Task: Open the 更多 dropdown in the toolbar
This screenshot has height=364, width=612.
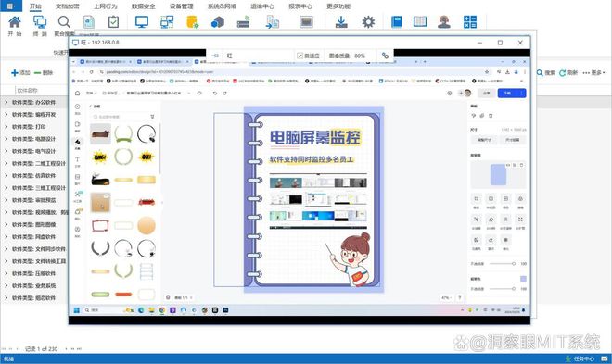Action: 593,73
